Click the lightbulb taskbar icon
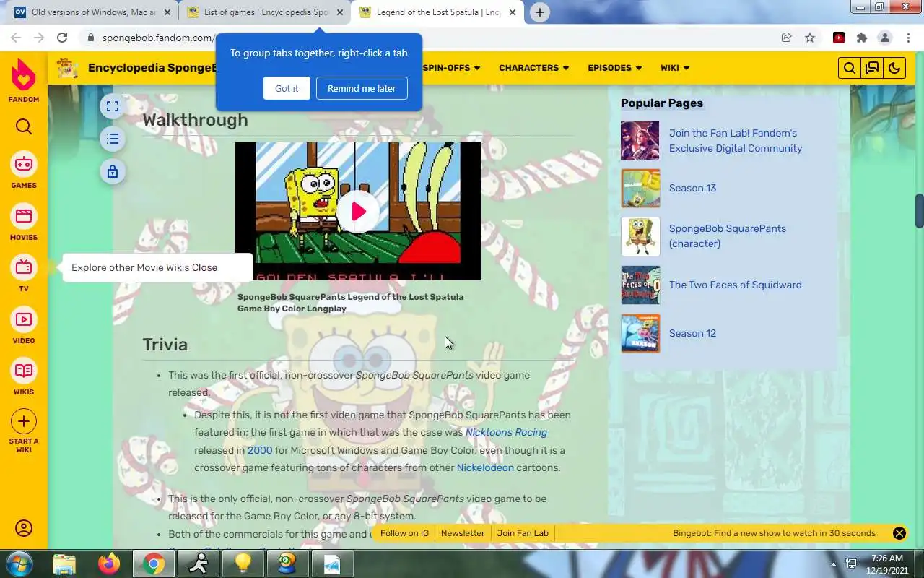924x578 pixels. click(x=243, y=564)
